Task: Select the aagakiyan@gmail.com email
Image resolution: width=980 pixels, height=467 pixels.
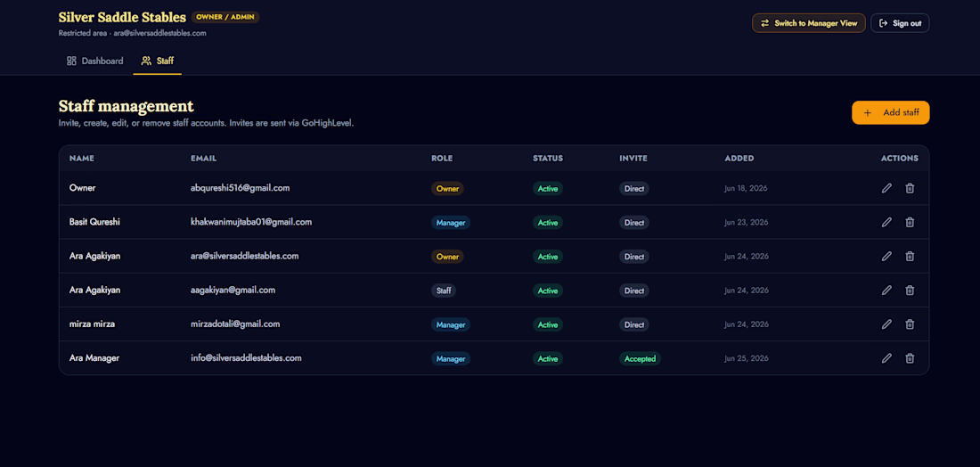Action: (x=233, y=290)
